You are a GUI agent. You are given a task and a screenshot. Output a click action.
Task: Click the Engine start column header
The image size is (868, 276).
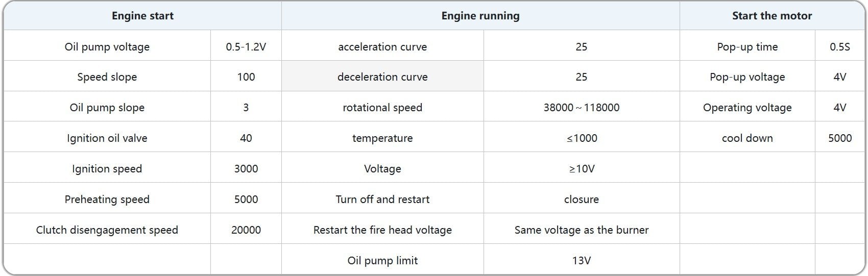click(x=142, y=16)
